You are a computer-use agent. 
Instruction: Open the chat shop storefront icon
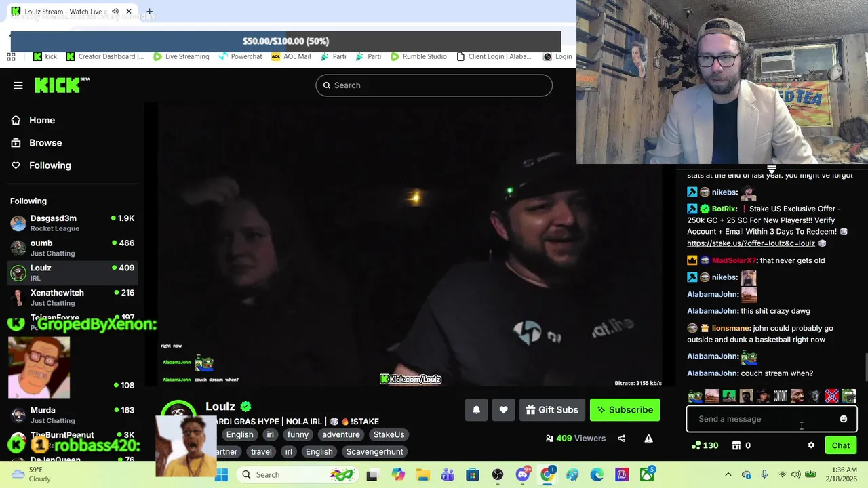click(736, 445)
